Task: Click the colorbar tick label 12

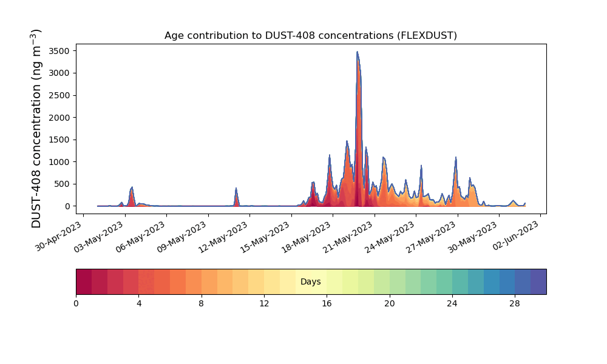Action: pos(264,304)
